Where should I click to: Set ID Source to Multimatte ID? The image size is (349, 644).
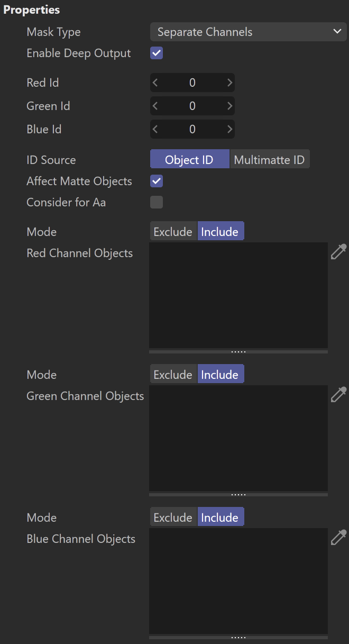pyautogui.click(x=270, y=160)
